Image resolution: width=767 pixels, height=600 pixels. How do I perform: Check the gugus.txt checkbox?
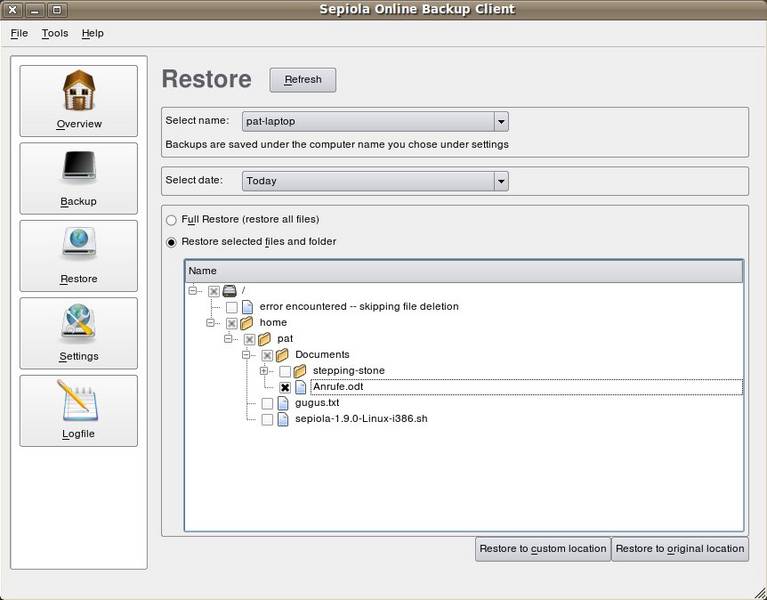267,404
